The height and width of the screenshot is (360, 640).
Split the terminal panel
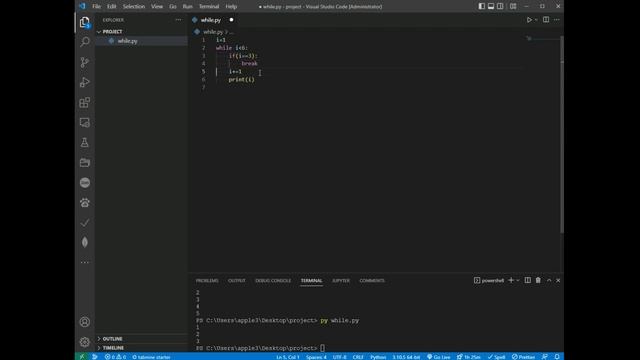tap(528, 280)
